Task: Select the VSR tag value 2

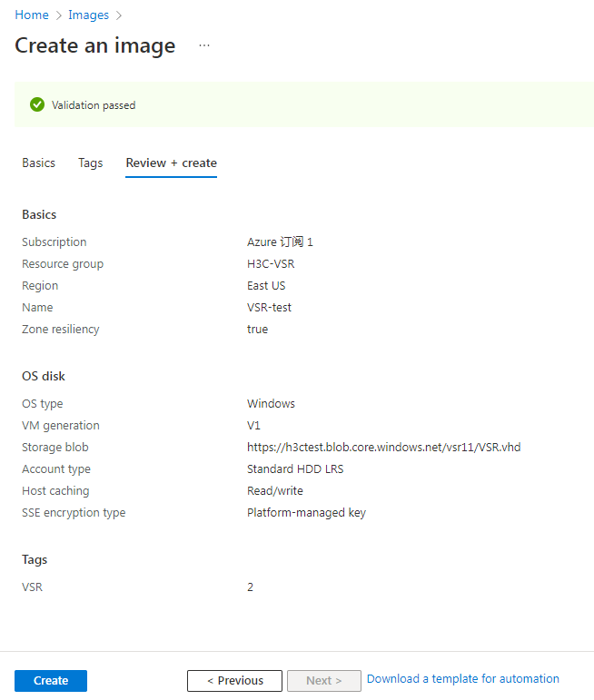Action: pyautogui.click(x=250, y=587)
